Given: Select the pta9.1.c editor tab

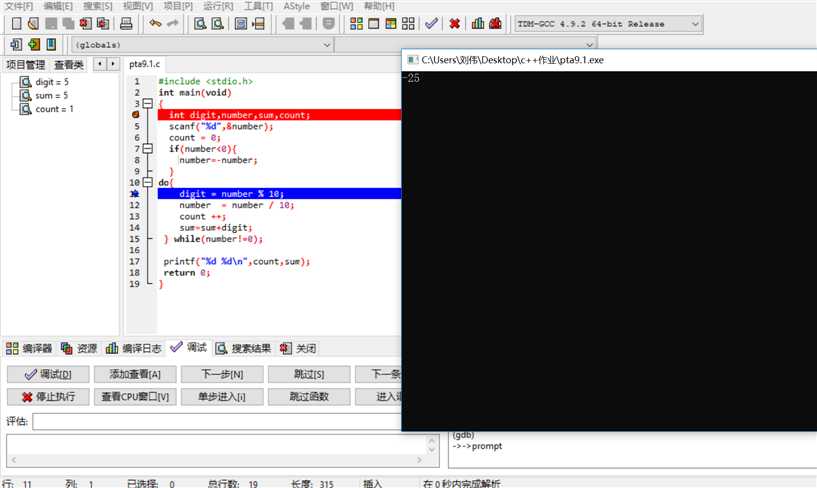Looking at the screenshot, I should [x=144, y=64].
